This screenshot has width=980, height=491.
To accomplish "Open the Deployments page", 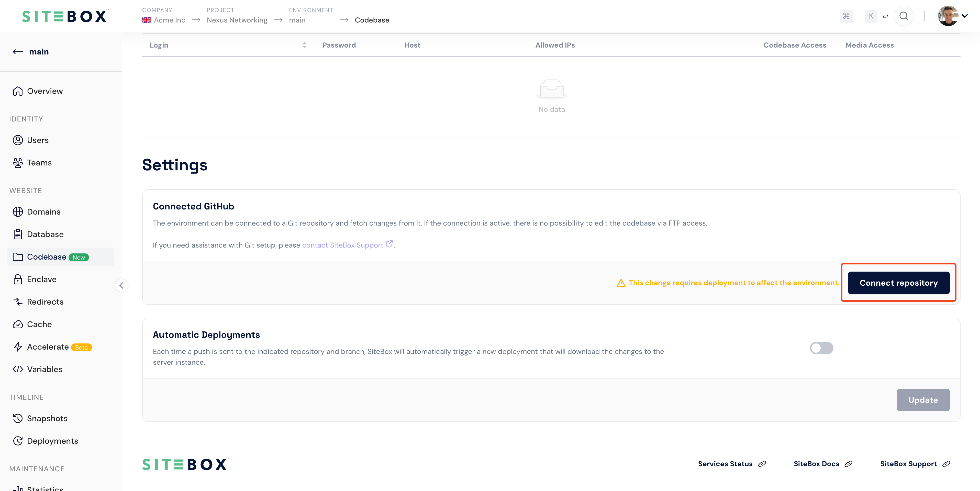I will pyautogui.click(x=61, y=441).
